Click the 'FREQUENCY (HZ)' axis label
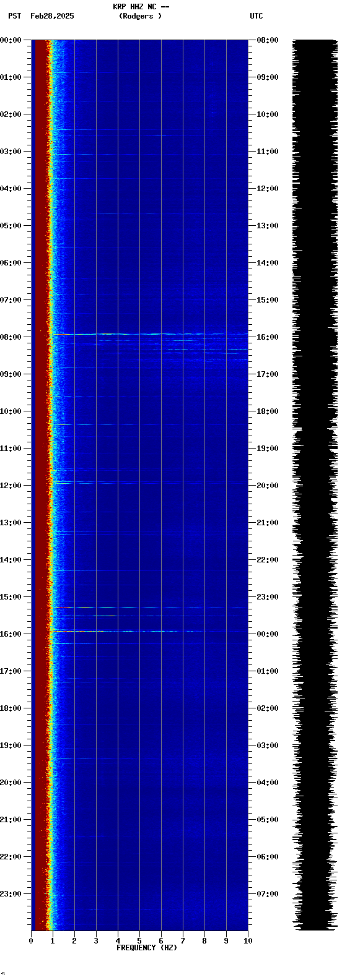The height and width of the screenshot is (980, 342). tap(147, 948)
